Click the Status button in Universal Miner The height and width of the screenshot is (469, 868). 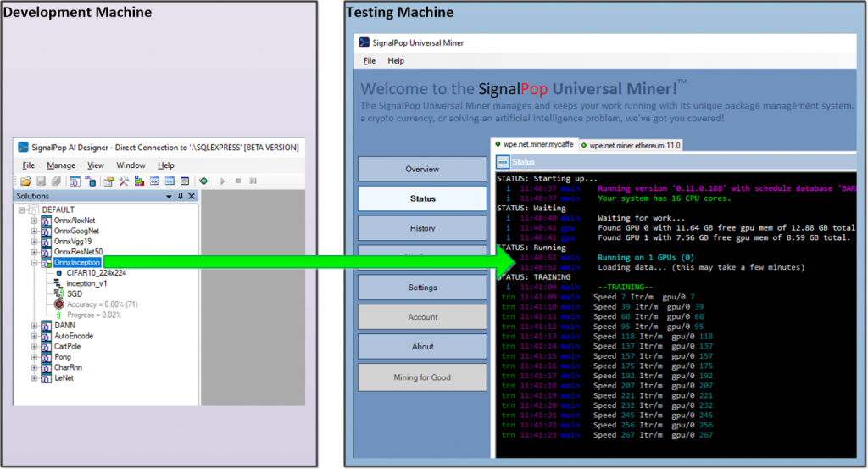pos(422,198)
